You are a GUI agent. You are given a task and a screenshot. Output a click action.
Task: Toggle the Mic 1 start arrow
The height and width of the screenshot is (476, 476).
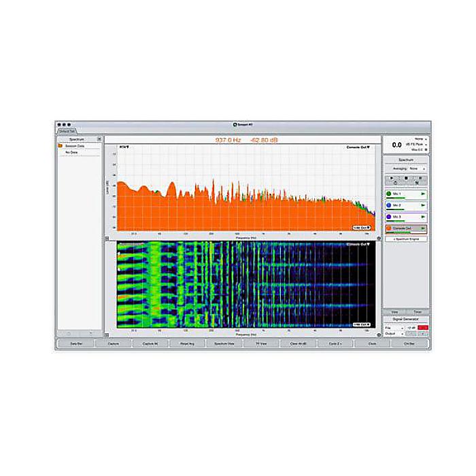[423, 194]
